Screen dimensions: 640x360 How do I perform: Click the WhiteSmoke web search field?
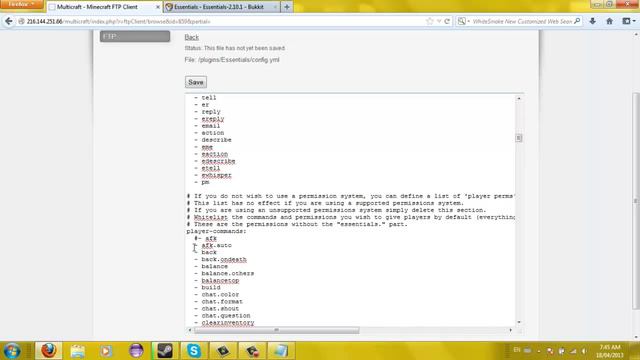(522, 21)
